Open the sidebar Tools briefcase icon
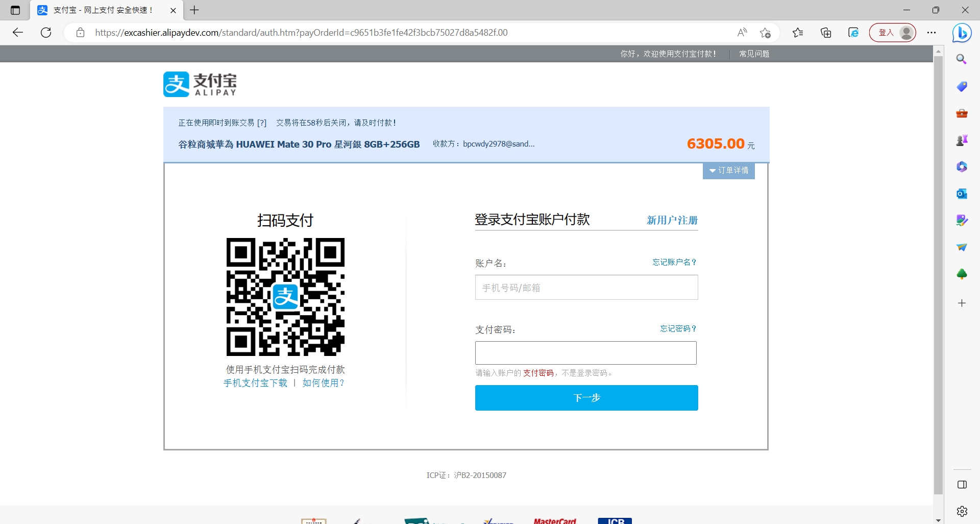980x524 pixels. click(x=962, y=113)
